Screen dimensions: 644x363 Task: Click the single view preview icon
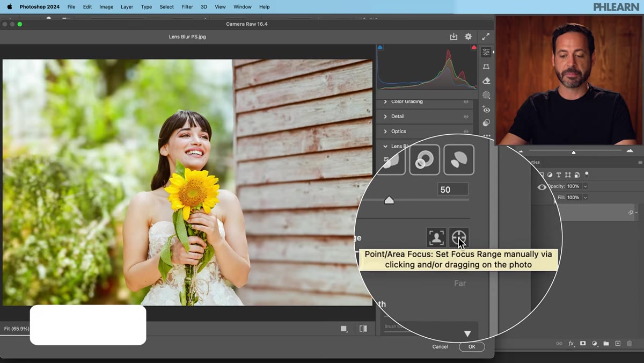pos(344,329)
